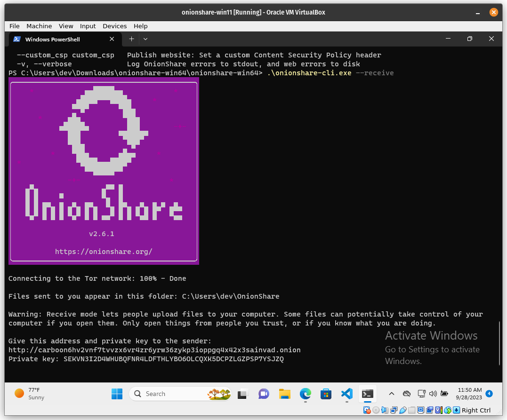The width and height of the screenshot is (507, 420).
Task: Click the carboon onion address link
Action: click(154, 350)
